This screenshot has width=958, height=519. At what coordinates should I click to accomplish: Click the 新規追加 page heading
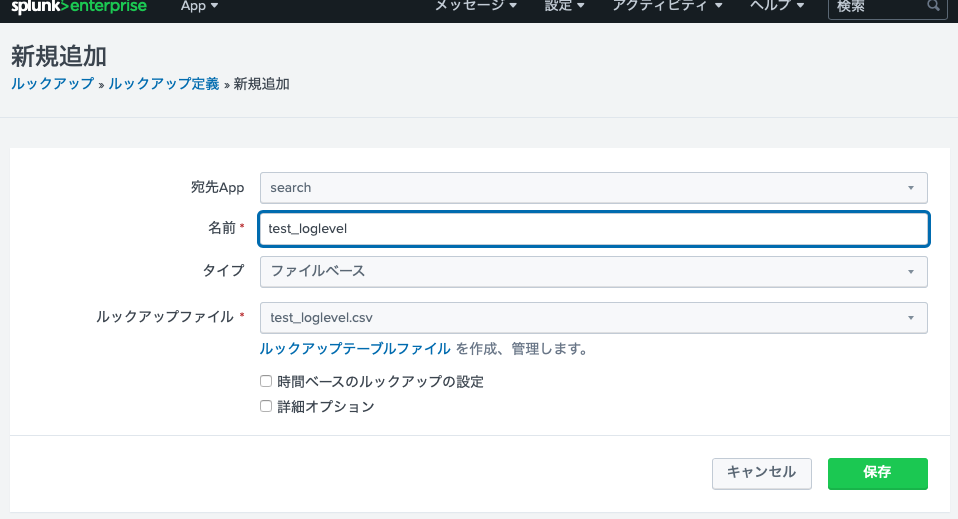(x=59, y=57)
